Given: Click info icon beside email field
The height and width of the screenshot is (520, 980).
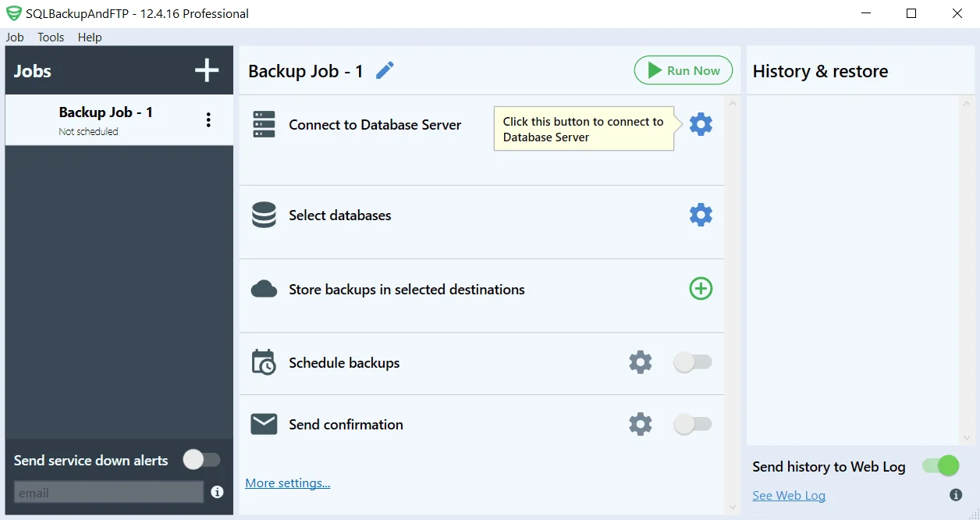Looking at the screenshot, I should pos(217,492).
